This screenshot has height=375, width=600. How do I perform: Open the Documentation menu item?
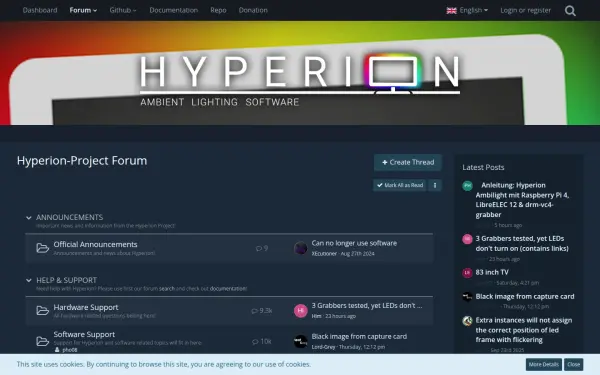[174, 10]
